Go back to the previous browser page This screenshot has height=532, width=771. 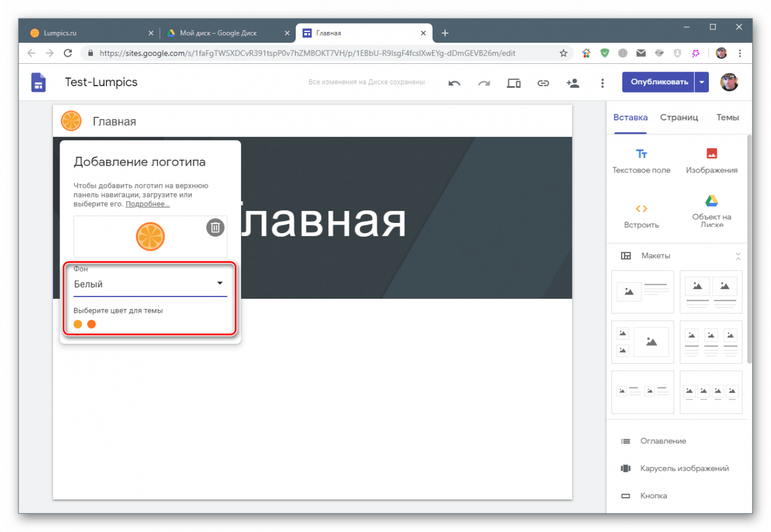[x=31, y=53]
